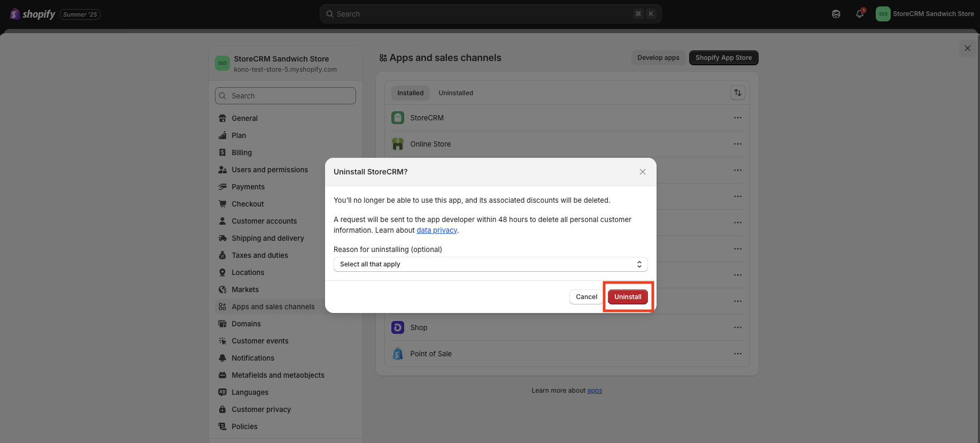
Task: Click Cancel in the uninstall dialog
Action: point(587,297)
